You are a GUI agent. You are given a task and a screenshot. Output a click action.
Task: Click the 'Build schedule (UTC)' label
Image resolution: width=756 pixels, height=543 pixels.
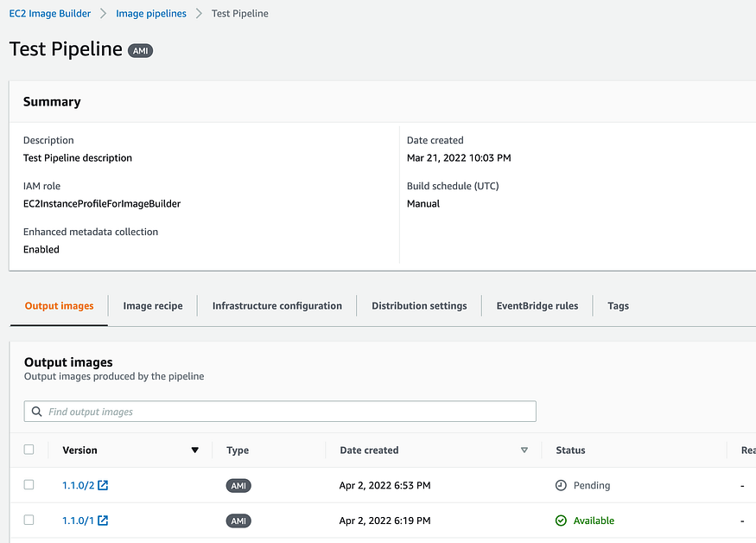point(453,186)
